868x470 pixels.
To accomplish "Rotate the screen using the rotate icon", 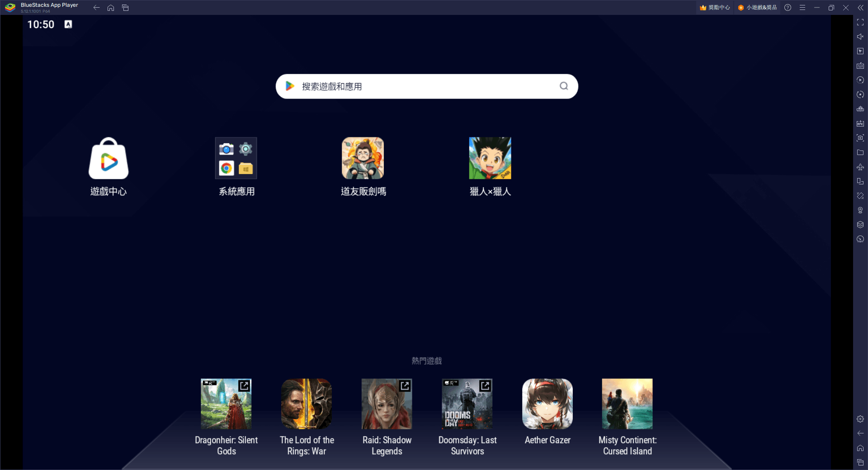I will 860,196.
